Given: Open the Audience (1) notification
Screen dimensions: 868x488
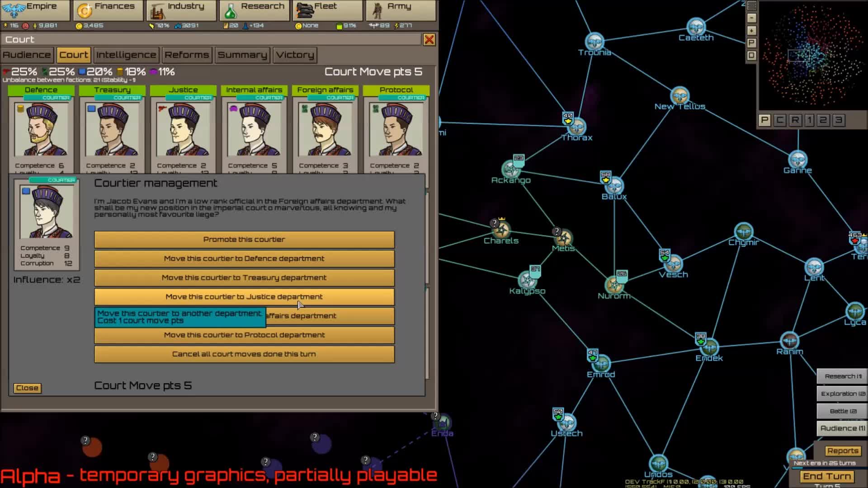Looking at the screenshot, I should 843,428.
